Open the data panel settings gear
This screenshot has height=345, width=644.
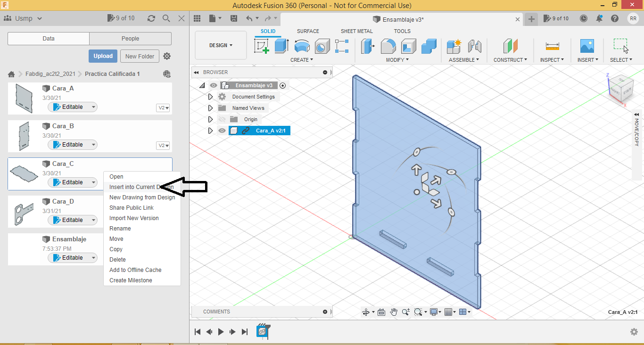[x=167, y=56]
